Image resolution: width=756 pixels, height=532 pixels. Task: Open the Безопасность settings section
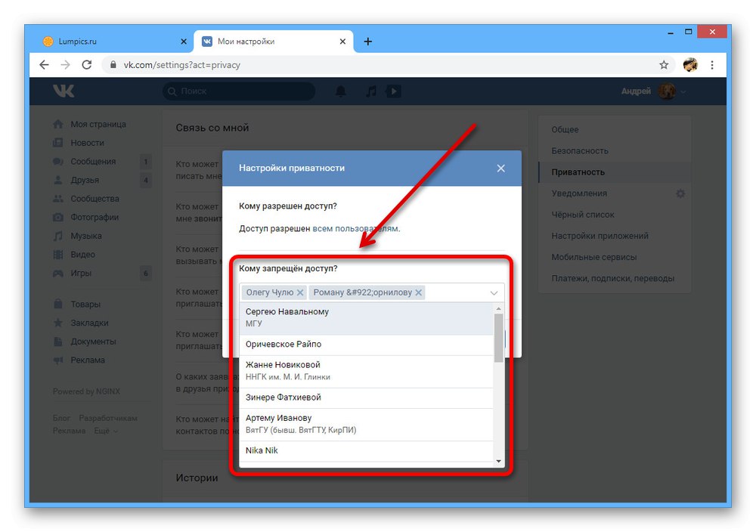coord(580,151)
